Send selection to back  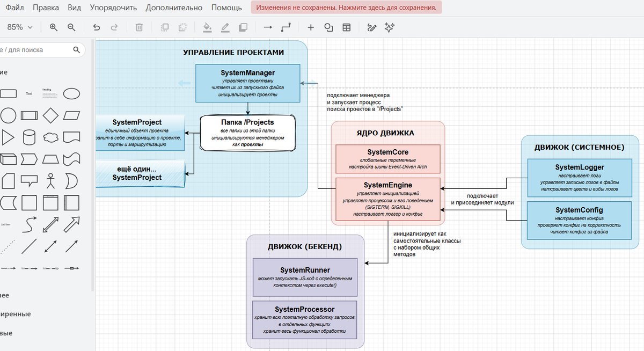182,27
